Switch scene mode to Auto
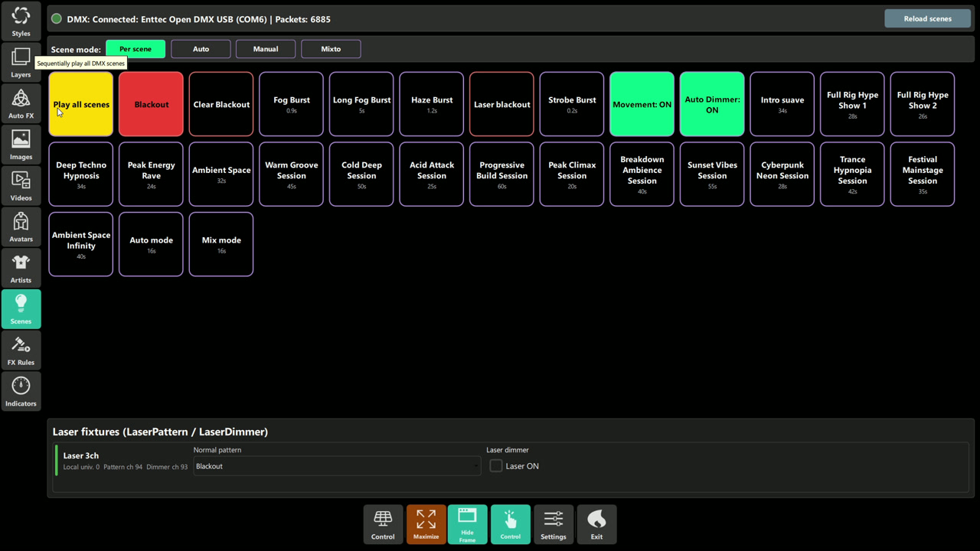The height and width of the screenshot is (551, 980). pyautogui.click(x=201, y=49)
